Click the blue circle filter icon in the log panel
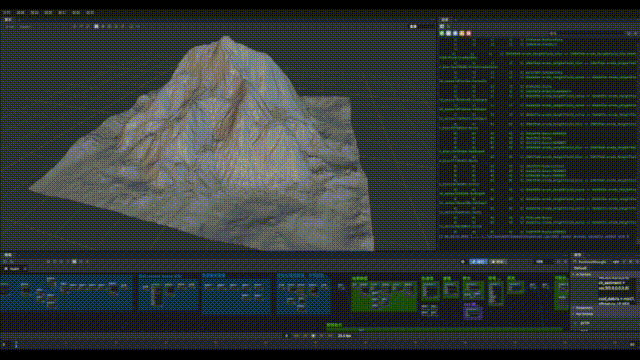Image resolution: width=640 pixels, height=360 pixels. (x=455, y=33)
